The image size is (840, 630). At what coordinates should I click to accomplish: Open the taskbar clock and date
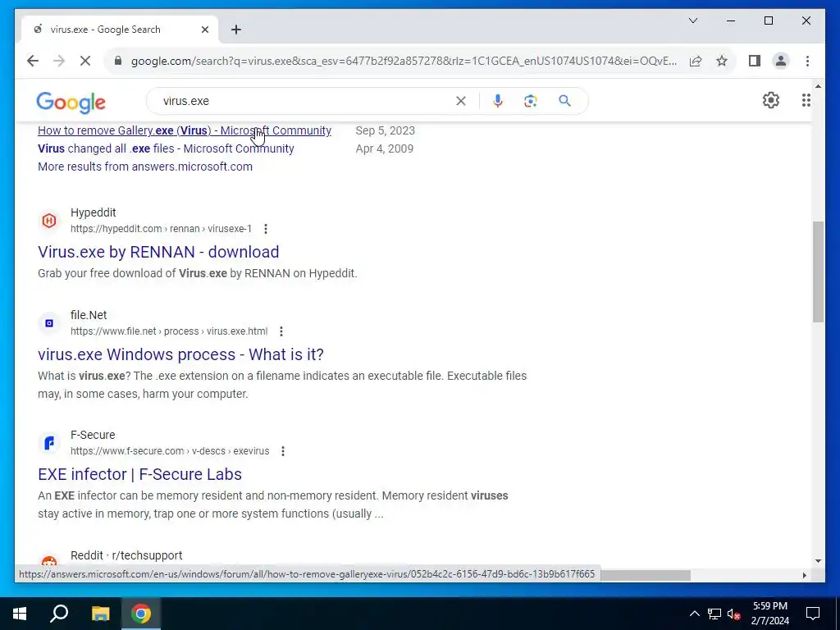[769, 614]
